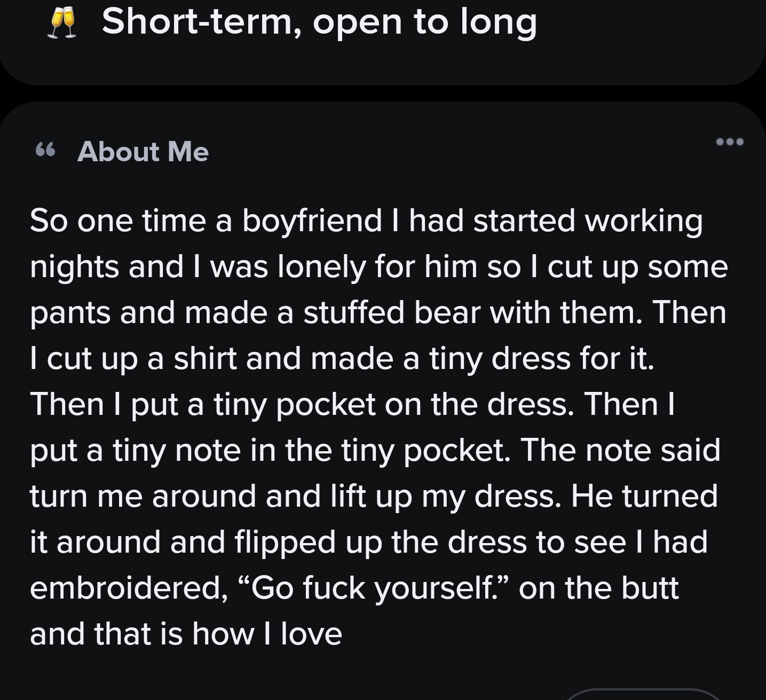Click the words "on the butt"

[598, 588]
